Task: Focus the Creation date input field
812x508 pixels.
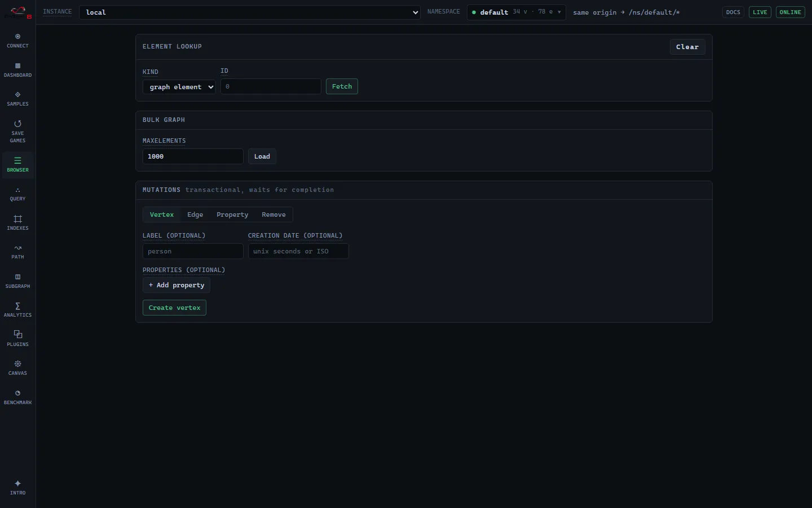Action: click(x=298, y=251)
